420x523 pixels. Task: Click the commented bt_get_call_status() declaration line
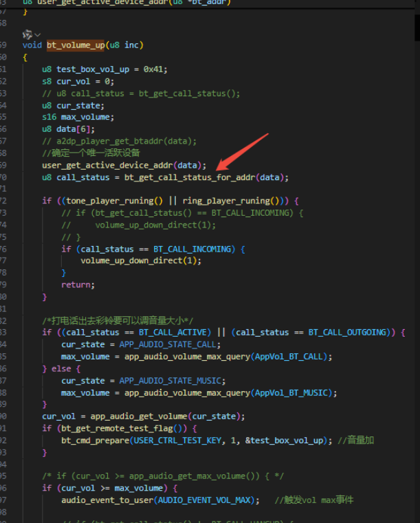pos(141,93)
